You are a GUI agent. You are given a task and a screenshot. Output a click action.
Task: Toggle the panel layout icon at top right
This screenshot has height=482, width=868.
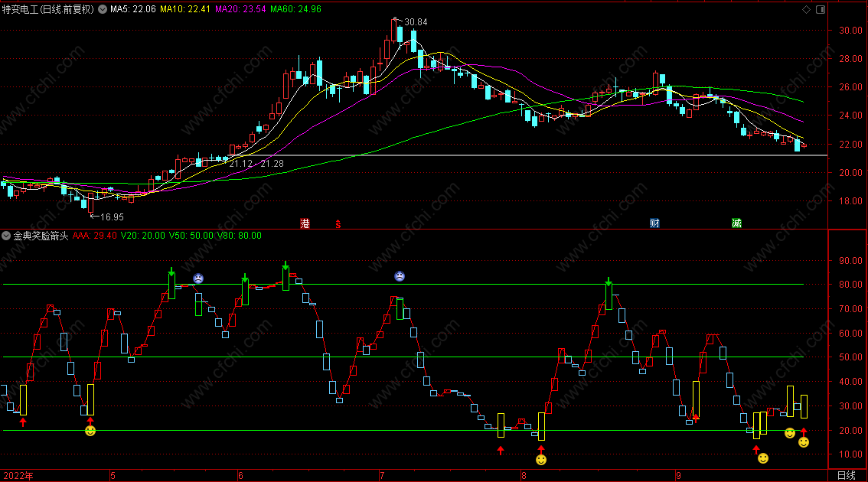tap(821, 9)
